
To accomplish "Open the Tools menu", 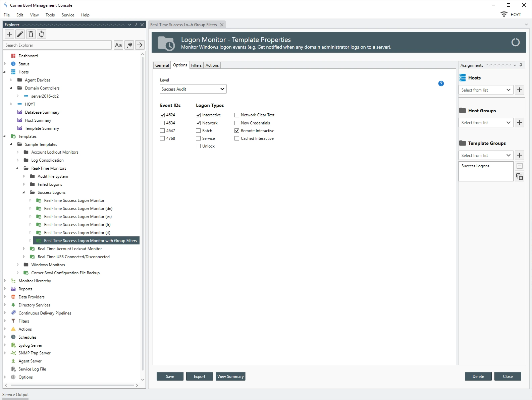I will tap(50, 15).
